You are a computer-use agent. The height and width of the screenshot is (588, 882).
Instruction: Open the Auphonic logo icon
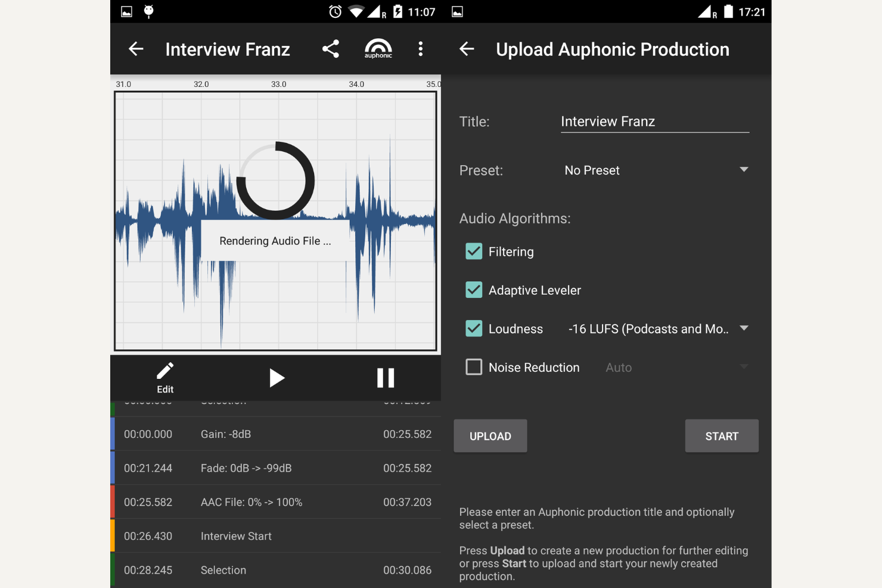pyautogui.click(x=378, y=49)
